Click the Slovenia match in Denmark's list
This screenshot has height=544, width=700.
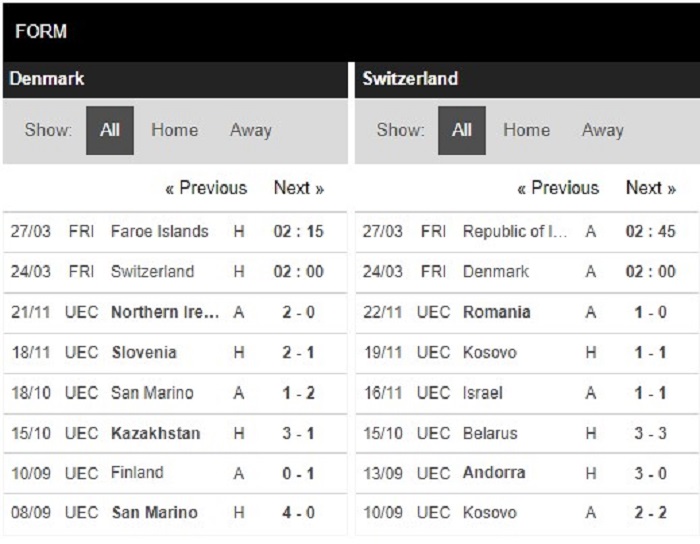pos(175,353)
